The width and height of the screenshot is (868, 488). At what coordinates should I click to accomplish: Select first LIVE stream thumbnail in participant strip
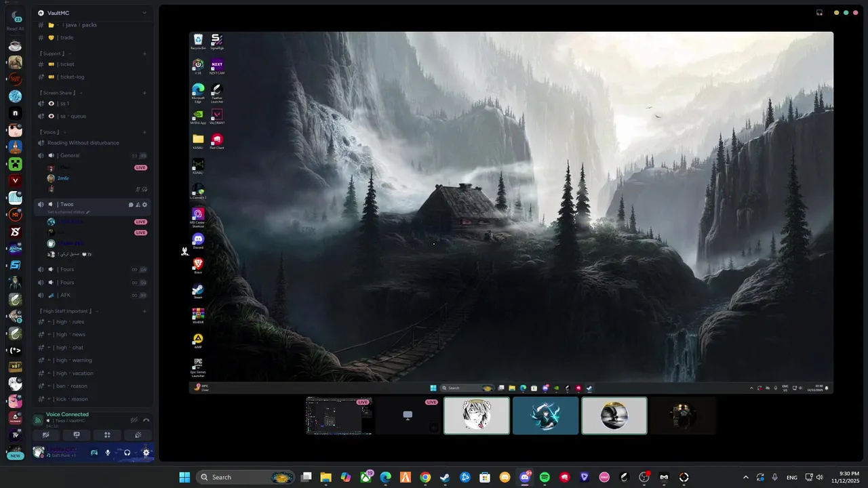339,415
